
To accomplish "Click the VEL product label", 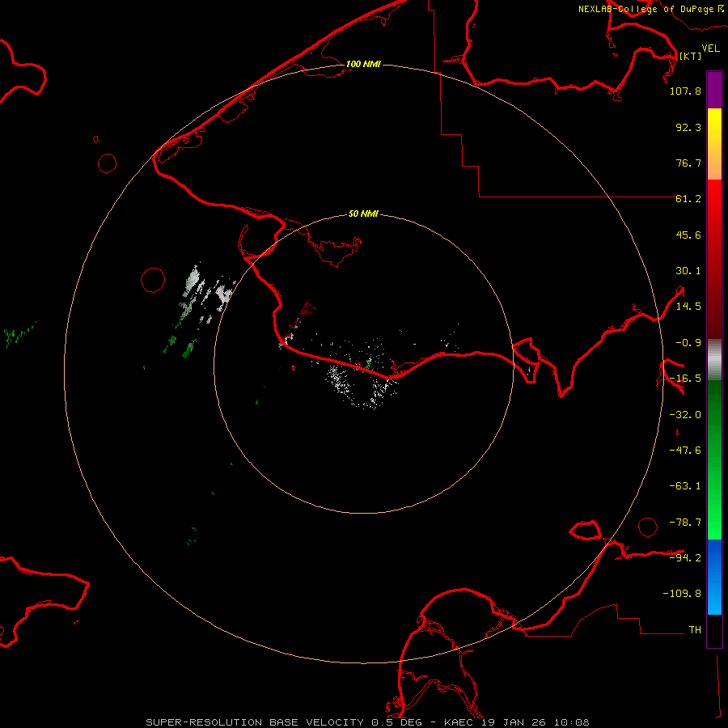I will [x=710, y=49].
